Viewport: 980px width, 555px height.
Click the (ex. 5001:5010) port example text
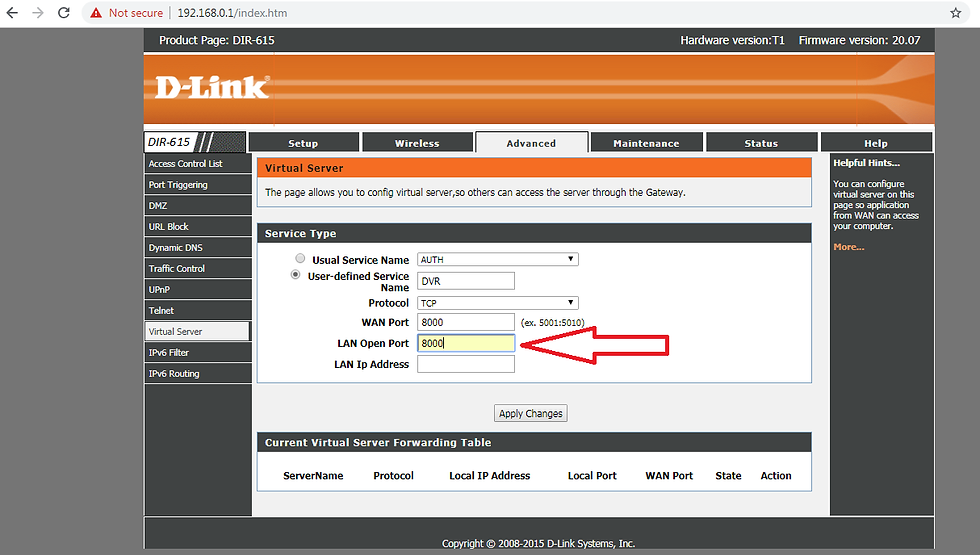click(552, 322)
